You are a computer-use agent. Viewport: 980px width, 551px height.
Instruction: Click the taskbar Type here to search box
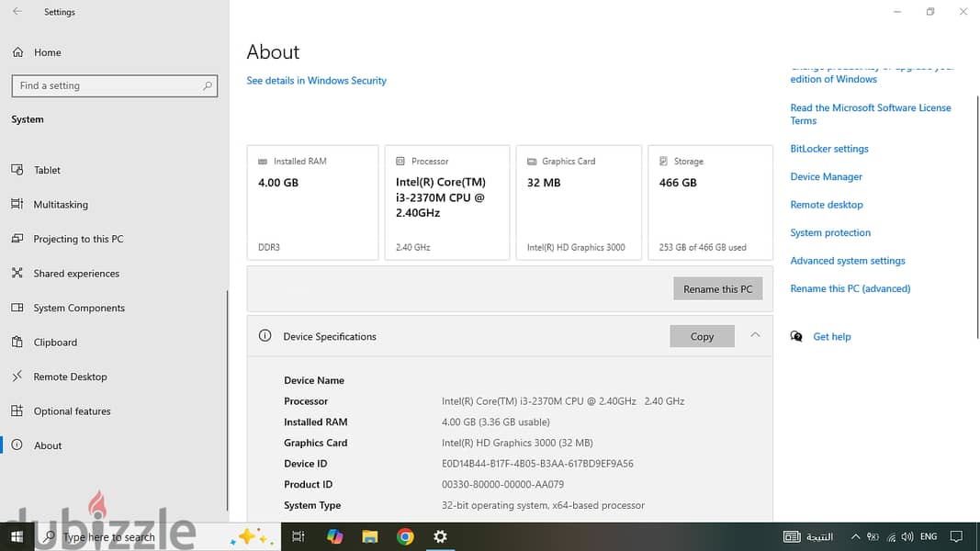pyautogui.click(x=157, y=536)
